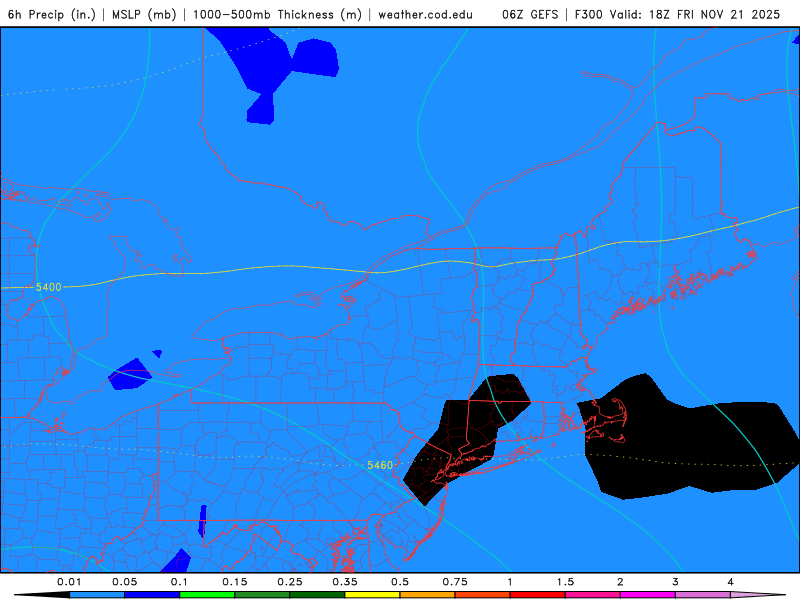Select the magenta 2 inch legend swatch
800x600 pixels.
point(648,595)
